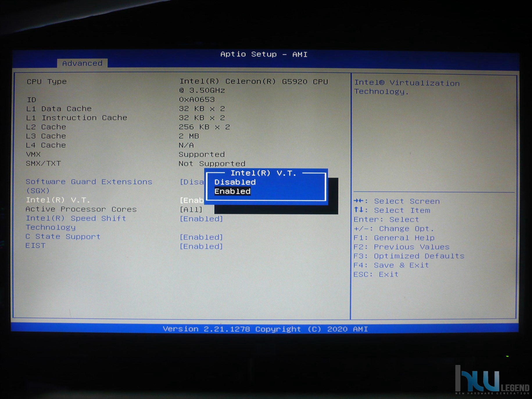Image resolution: width=532 pixels, height=399 pixels.
Task: Click the [All] value for processor cores
Action: [x=191, y=210]
